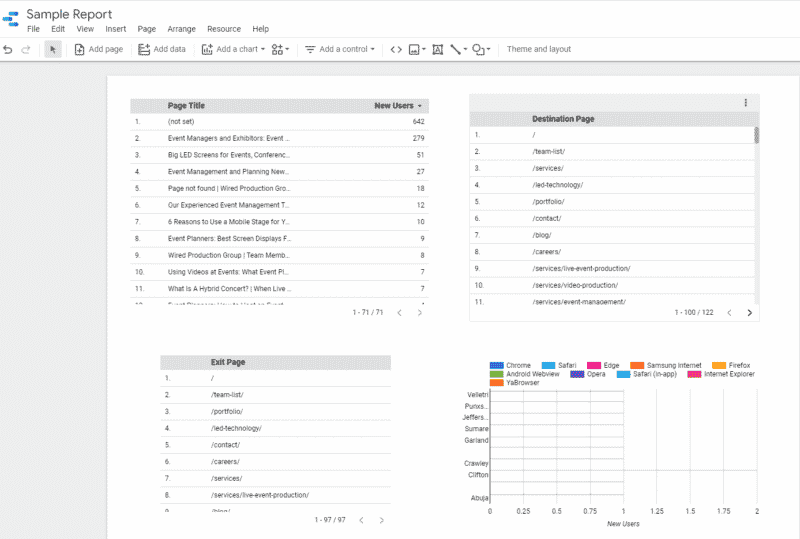The height and width of the screenshot is (539, 800).
Task: Sort by New Users column arrow
Action: point(419,106)
